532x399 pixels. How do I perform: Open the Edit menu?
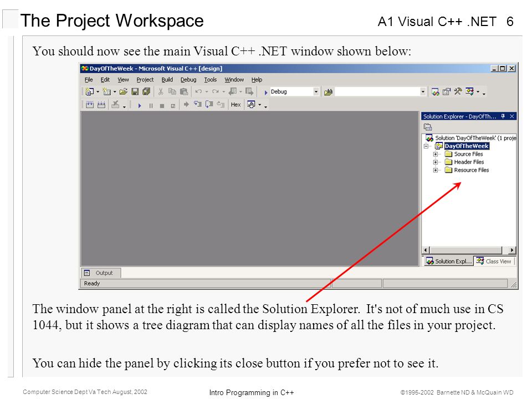tap(105, 80)
